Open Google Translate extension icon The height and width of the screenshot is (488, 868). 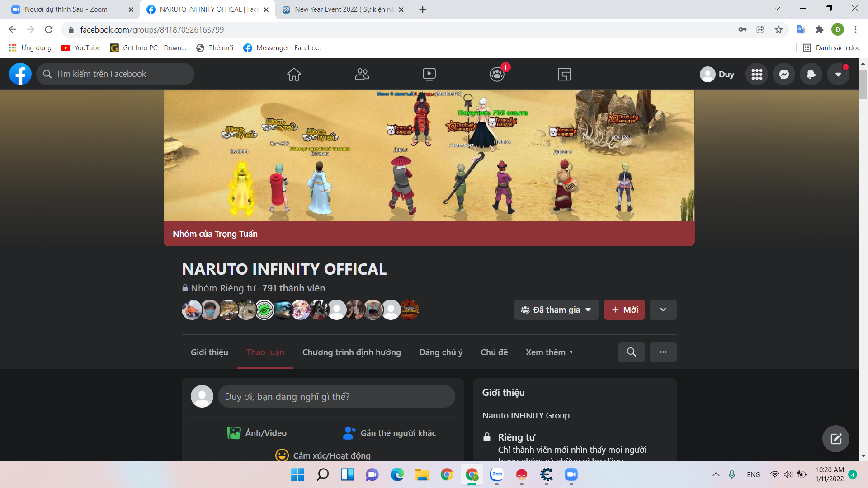[801, 29]
